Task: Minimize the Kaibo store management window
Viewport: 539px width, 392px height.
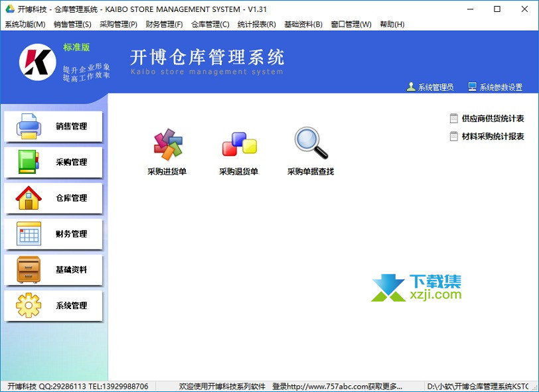Action: click(x=471, y=9)
